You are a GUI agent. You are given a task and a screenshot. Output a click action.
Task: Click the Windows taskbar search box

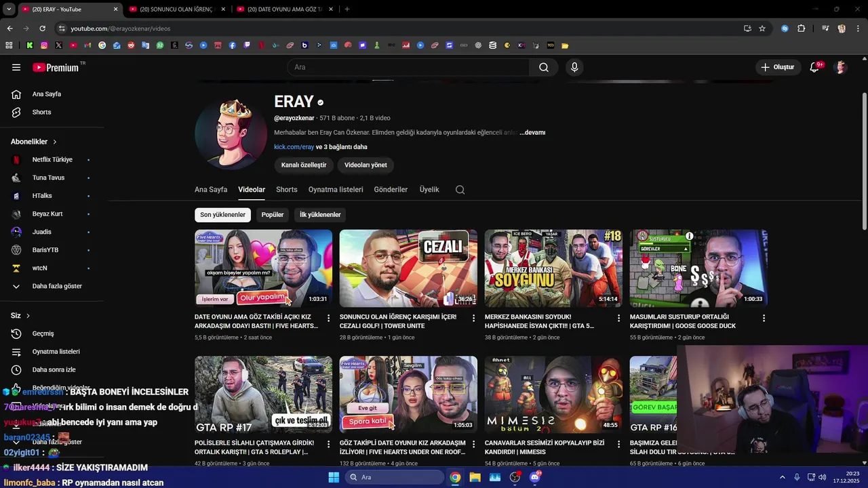pos(395,477)
